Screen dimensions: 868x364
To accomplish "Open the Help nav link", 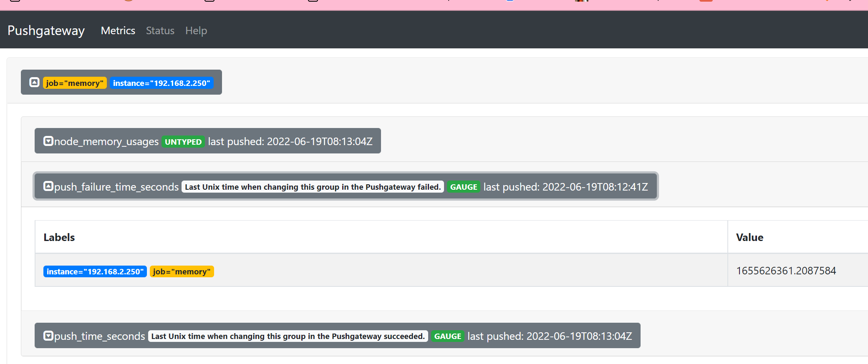I will pos(196,30).
